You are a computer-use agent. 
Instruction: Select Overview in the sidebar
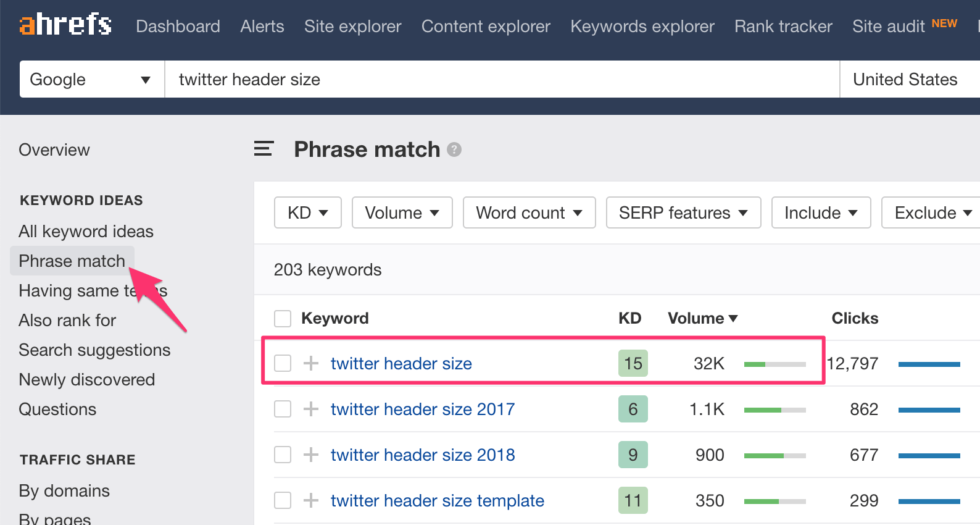tap(54, 149)
